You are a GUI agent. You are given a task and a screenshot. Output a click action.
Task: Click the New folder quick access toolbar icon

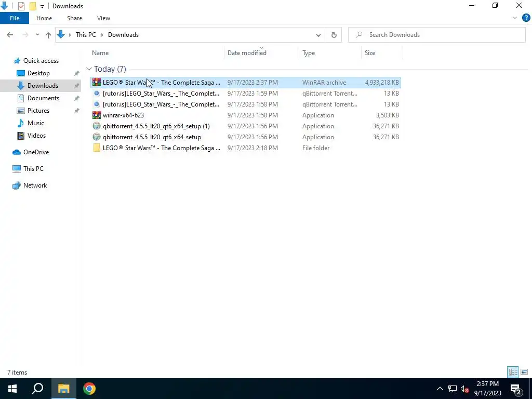(33, 6)
